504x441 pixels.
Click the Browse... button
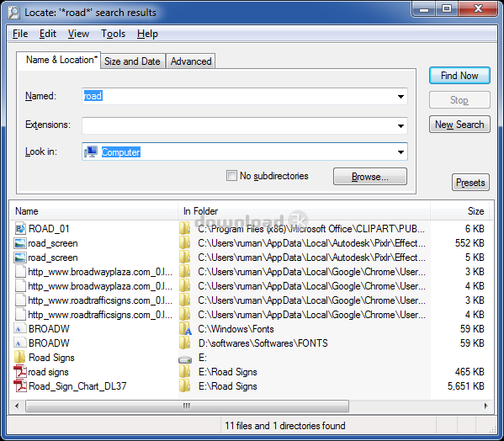pos(370,177)
